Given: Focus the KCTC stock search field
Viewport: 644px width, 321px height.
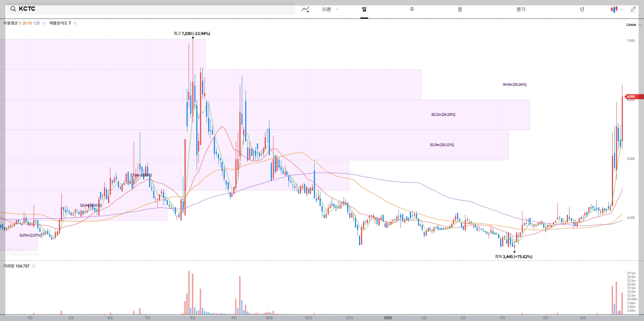Looking at the screenshot, I should [x=151, y=9].
